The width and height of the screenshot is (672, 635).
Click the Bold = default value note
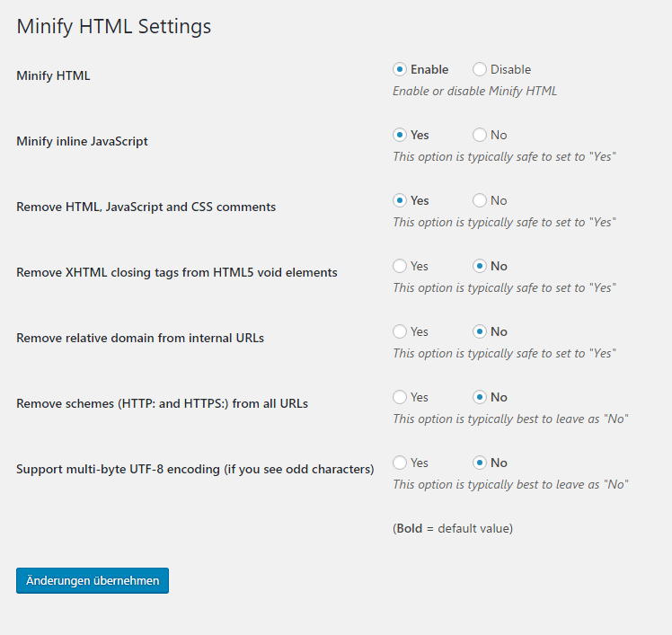(453, 528)
